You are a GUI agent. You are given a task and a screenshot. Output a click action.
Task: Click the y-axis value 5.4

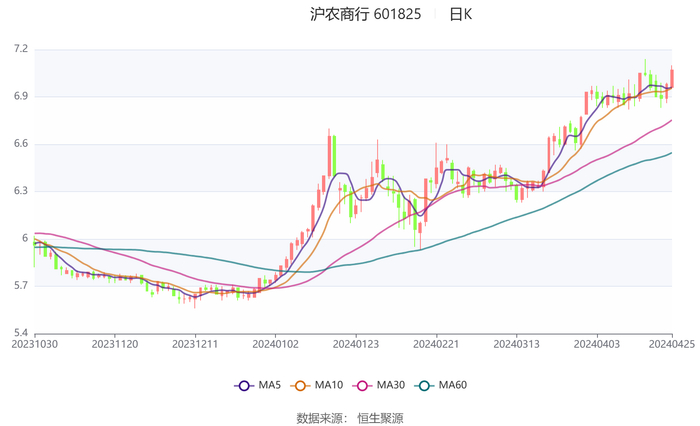click(21, 333)
